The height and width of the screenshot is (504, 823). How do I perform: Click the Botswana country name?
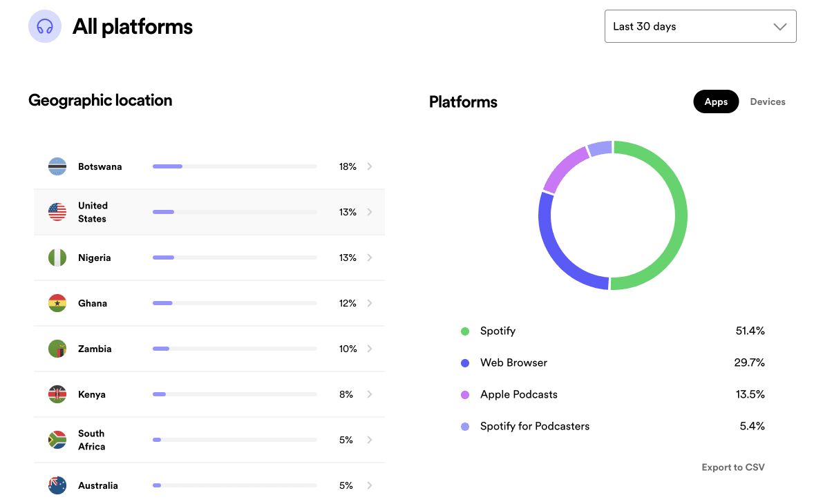click(100, 166)
